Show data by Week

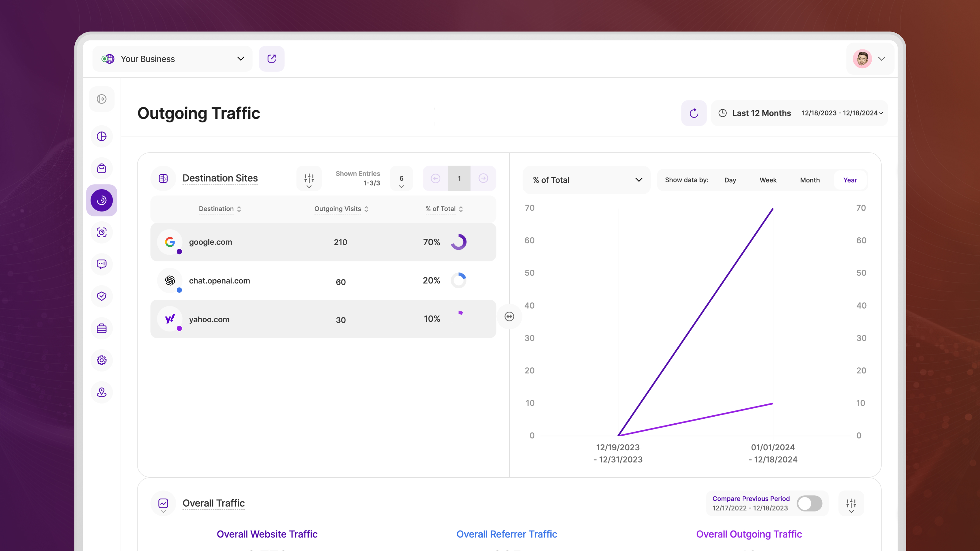pos(768,180)
